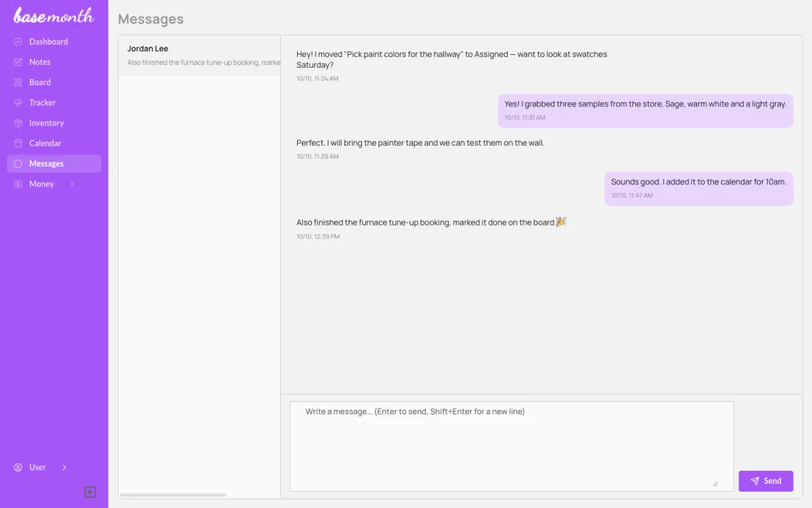The height and width of the screenshot is (508, 812).
Task: Click the Messages page heading
Action: tap(151, 19)
